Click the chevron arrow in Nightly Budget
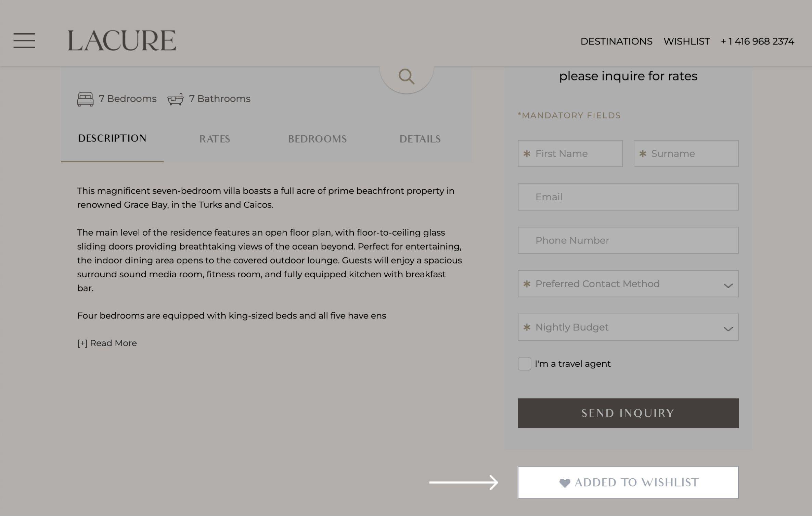 click(x=728, y=329)
